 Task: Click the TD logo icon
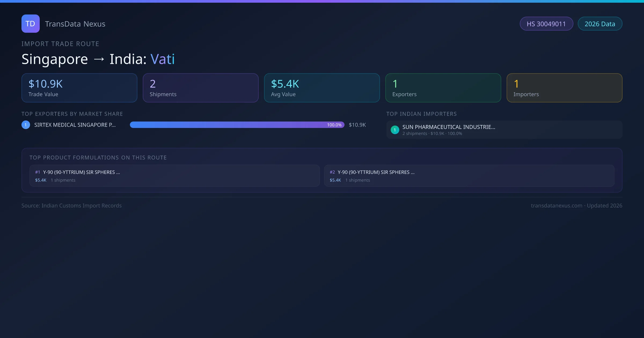tap(30, 24)
